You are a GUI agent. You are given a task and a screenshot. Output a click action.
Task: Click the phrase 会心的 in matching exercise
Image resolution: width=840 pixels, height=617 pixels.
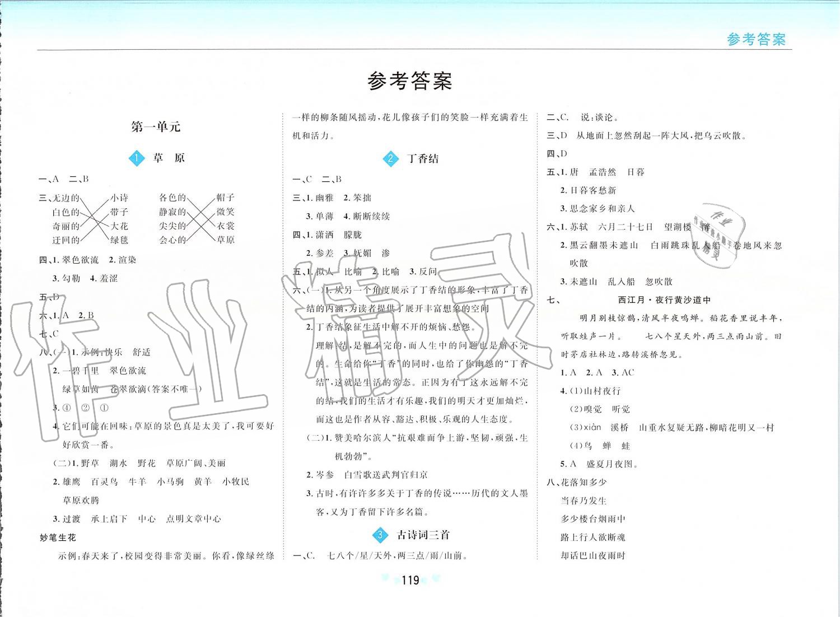click(172, 240)
